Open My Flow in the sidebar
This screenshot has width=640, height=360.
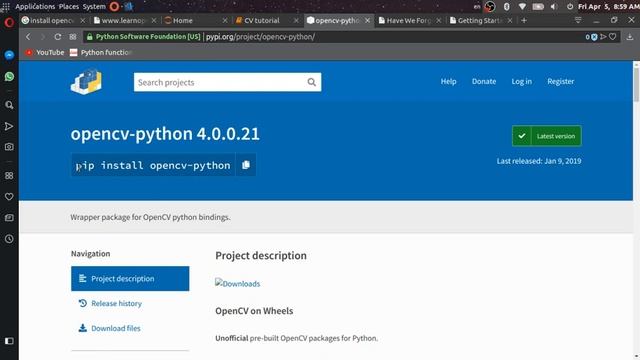(x=9, y=126)
